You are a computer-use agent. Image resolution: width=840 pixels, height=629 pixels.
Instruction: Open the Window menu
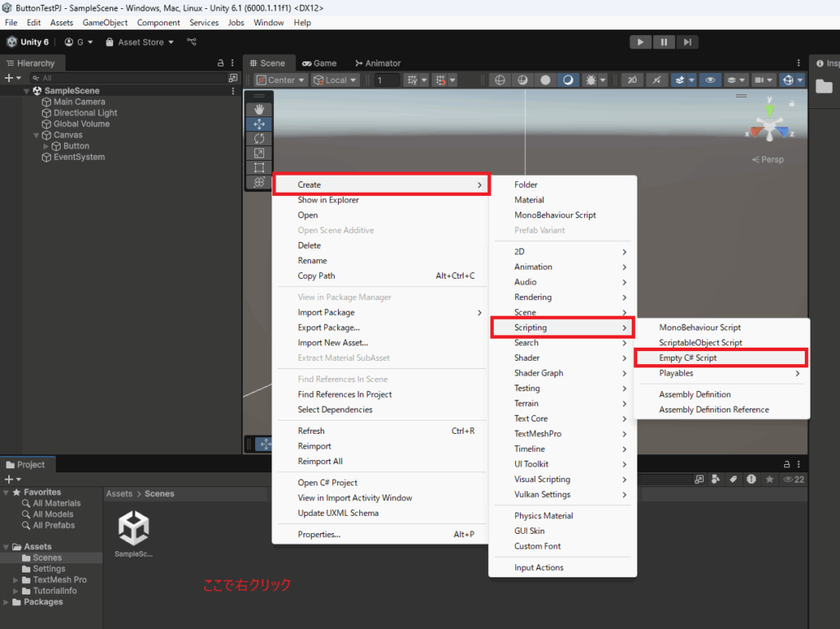coord(268,22)
